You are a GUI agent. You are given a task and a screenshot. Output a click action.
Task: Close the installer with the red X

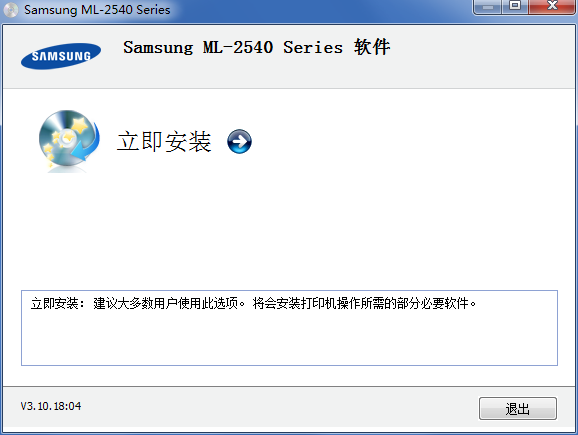552,6
